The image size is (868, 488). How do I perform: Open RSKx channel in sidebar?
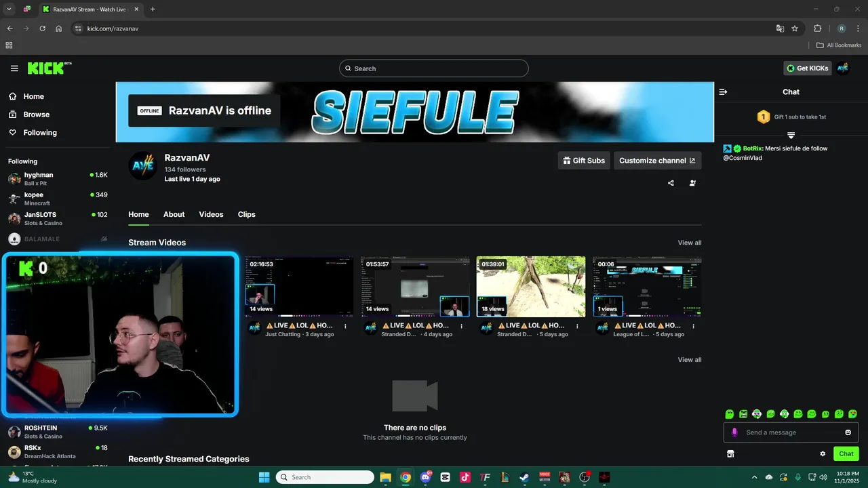click(x=58, y=451)
